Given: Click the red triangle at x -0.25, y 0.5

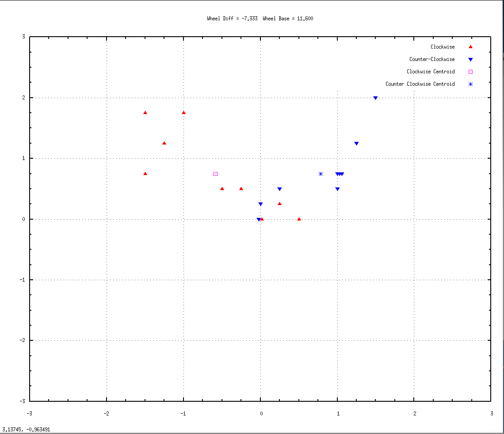Looking at the screenshot, I should point(241,189).
